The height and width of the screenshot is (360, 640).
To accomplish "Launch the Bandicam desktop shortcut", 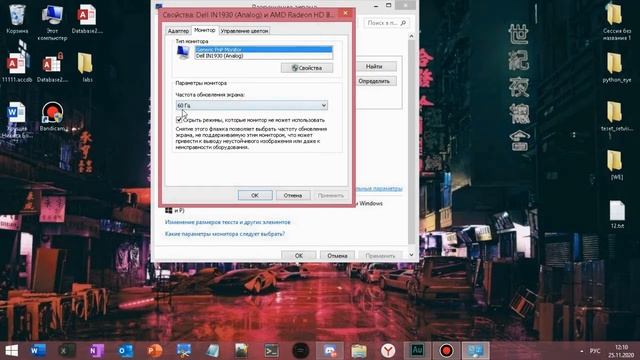I will click(x=52, y=116).
